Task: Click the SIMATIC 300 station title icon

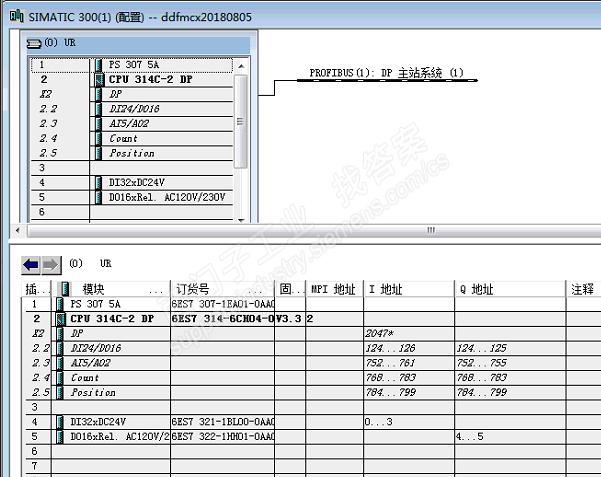Action: pos(16,16)
